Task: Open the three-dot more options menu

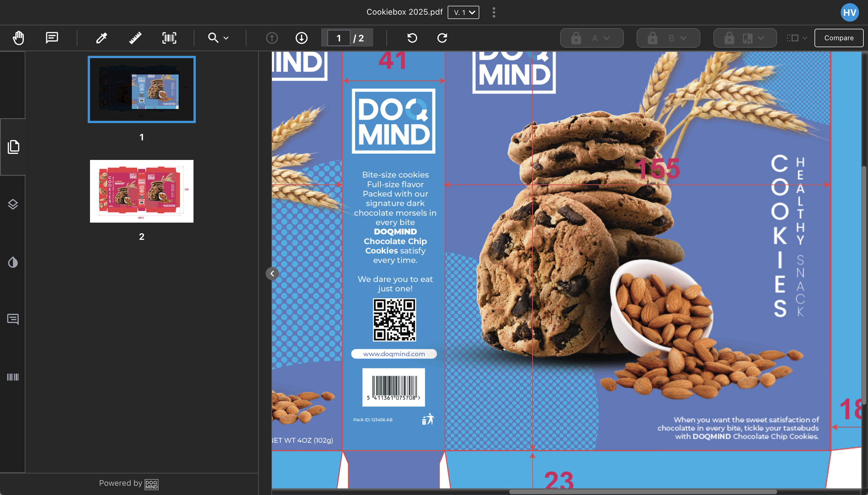Action: (494, 13)
